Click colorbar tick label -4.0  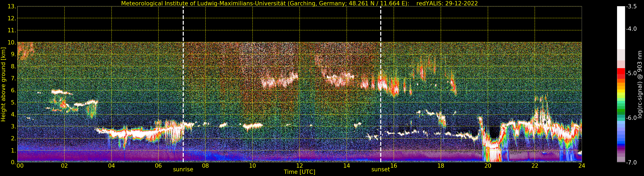(632, 29)
